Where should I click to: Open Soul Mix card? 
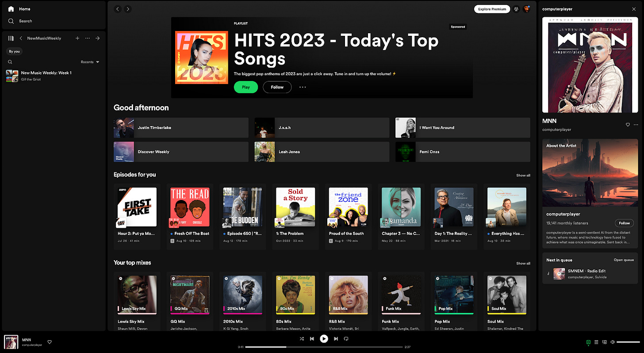pyautogui.click(x=507, y=301)
